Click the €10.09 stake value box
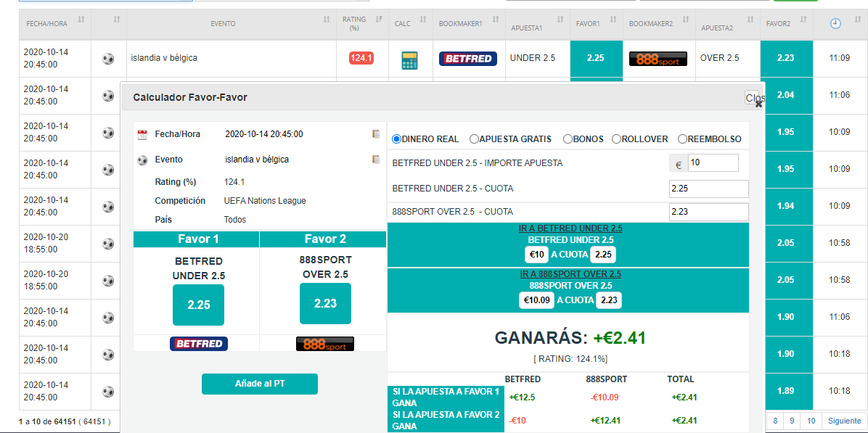 (x=536, y=300)
